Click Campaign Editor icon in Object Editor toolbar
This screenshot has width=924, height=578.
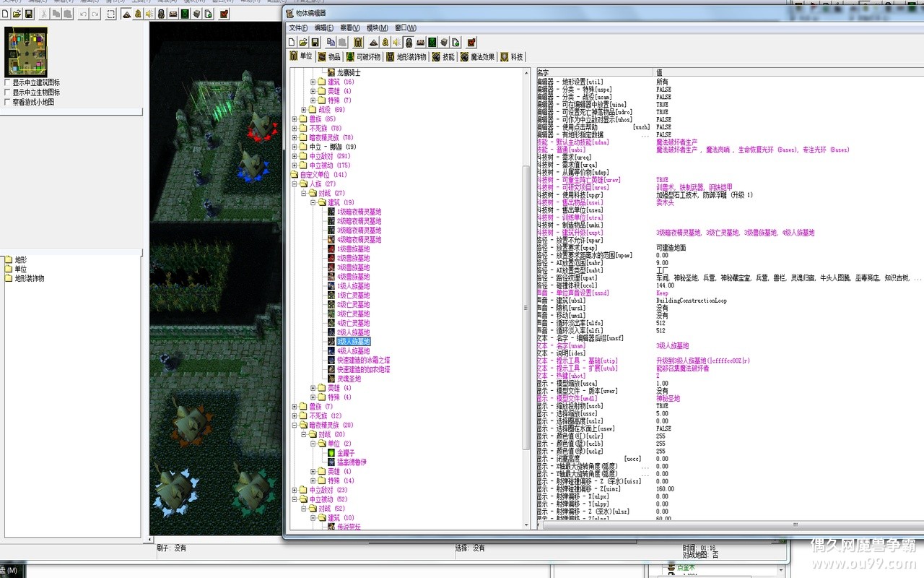(420, 42)
